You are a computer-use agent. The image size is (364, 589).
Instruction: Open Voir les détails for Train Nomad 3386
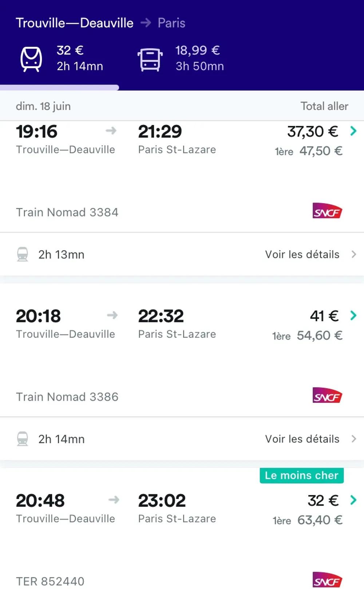click(302, 439)
